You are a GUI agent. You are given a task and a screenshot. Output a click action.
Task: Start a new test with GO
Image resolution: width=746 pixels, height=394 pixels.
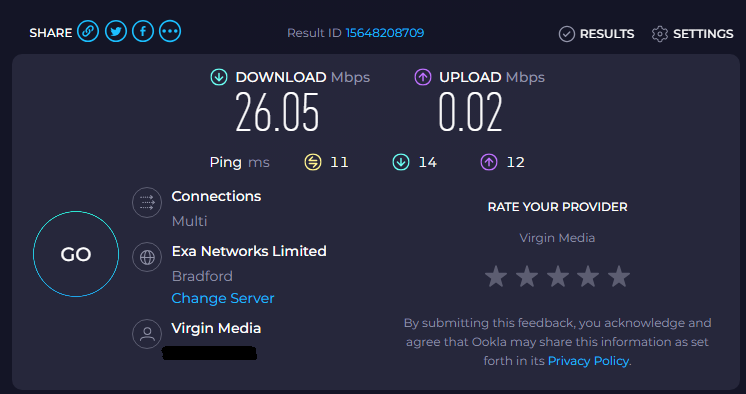[76, 254]
